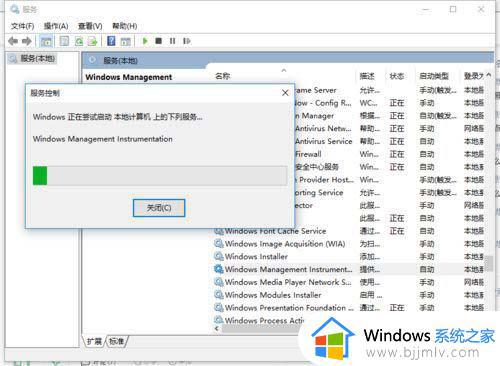Click the Refresh toolbar icon
500x366 pixels.
[79, 41]
